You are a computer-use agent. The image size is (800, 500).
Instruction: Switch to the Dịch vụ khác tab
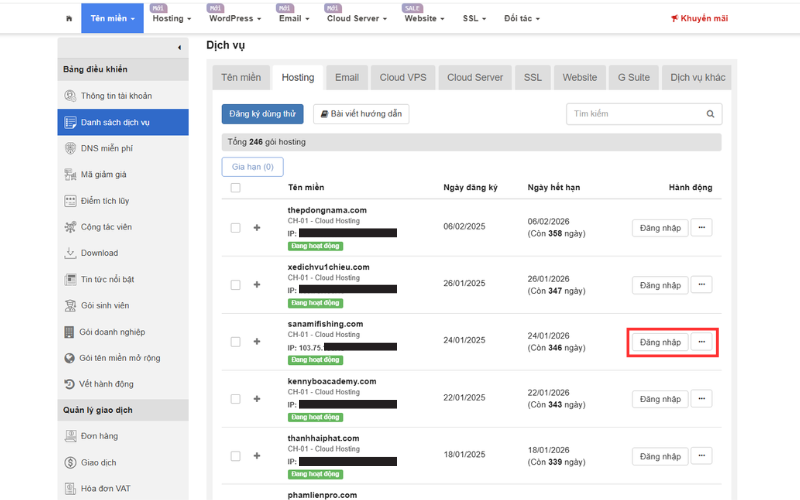pyautogui.click(x=697, y=78)
